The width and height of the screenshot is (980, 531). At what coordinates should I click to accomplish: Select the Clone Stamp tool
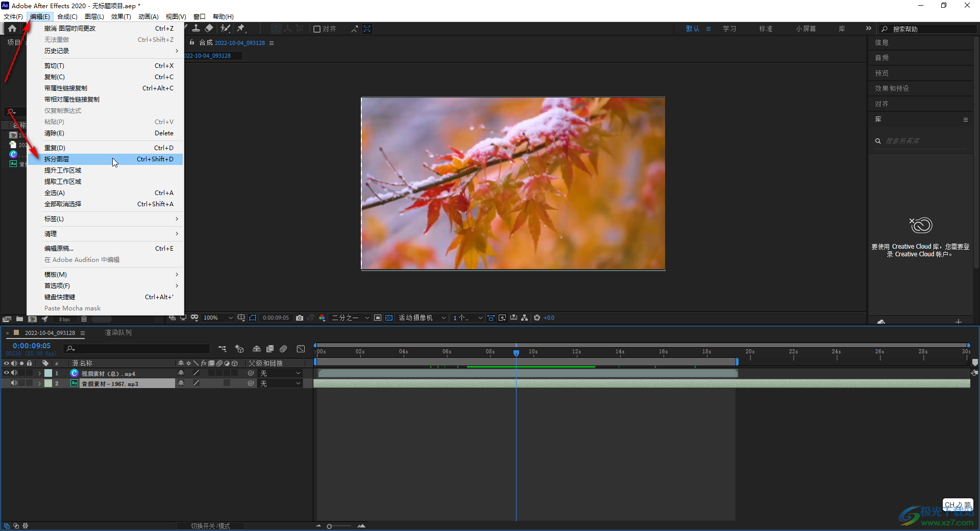coord(196,29)
